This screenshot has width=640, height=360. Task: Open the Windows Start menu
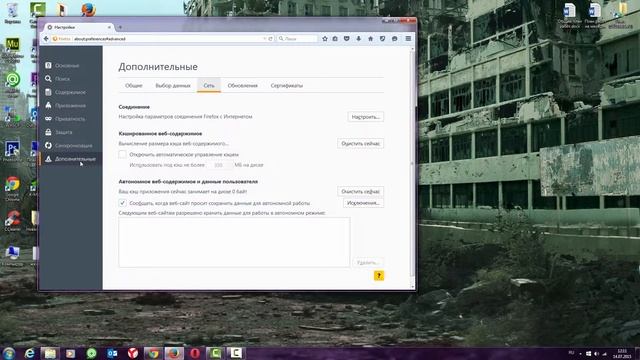[x=8, y=353]
